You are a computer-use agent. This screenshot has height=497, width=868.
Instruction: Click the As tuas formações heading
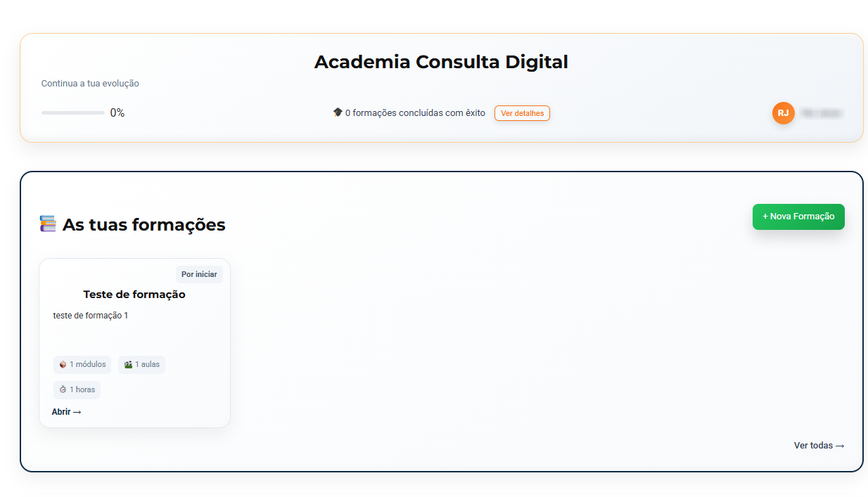143,225
